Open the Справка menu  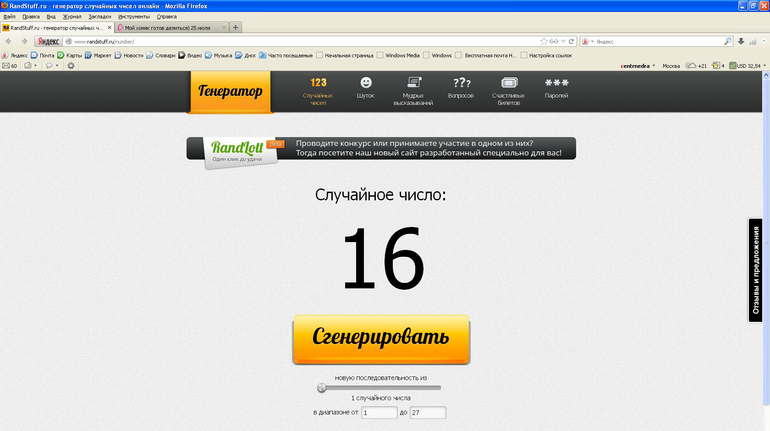click(167, 17)
